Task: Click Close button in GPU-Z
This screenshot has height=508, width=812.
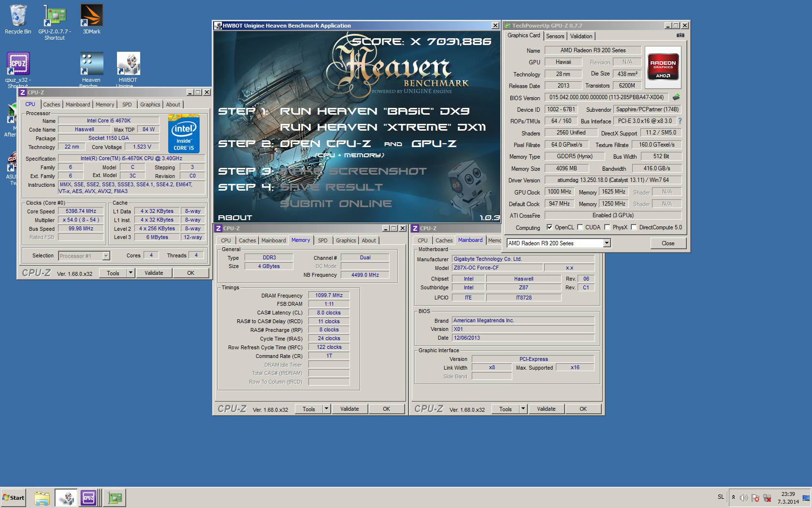Action: (x=668, y=243)
